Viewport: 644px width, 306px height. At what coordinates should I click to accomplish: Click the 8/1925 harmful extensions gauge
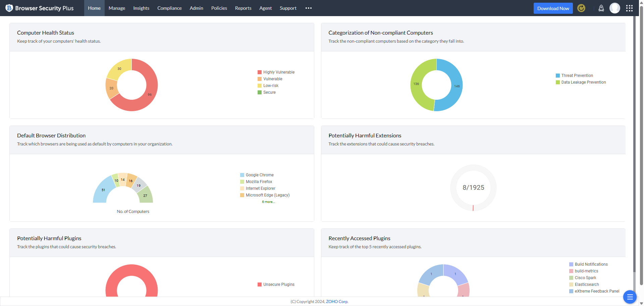(473, 187)
